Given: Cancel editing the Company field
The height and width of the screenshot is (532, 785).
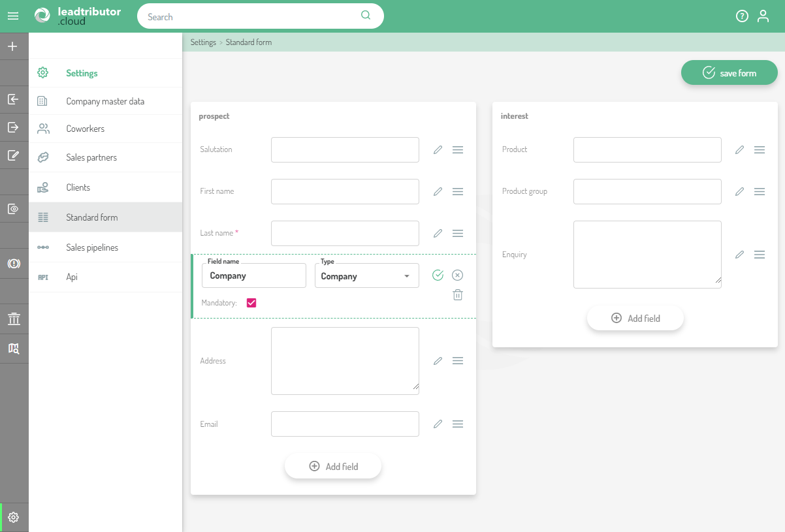Looking at the screenshot, I should coord(458,275).
